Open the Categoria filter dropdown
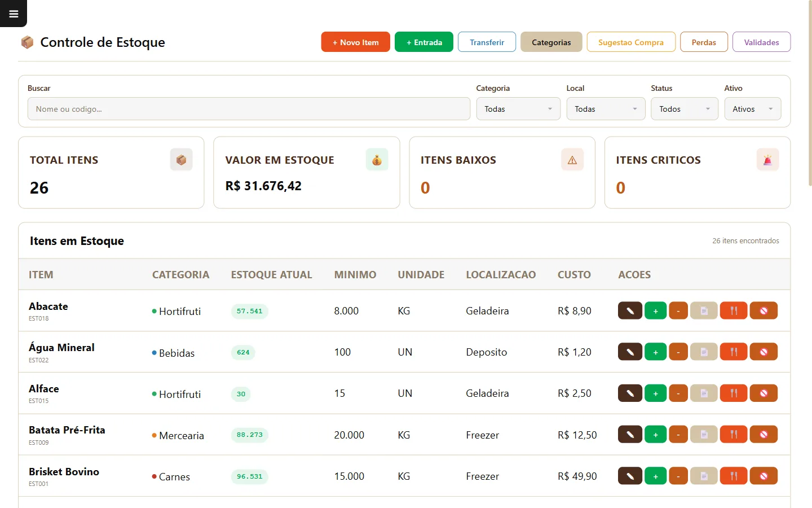Screen dimensions: 812x508 pos(518,109)
